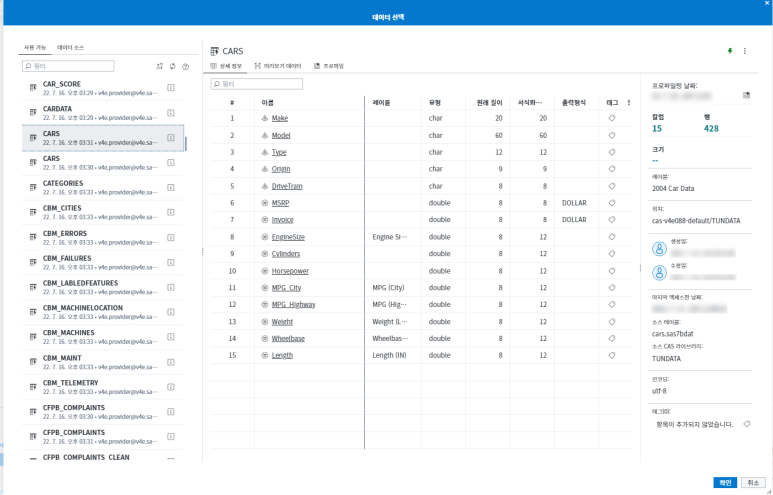Screen dimensions: 773x495
Task: Switch to the 사용 가능 tab
Action: (35, 47)
